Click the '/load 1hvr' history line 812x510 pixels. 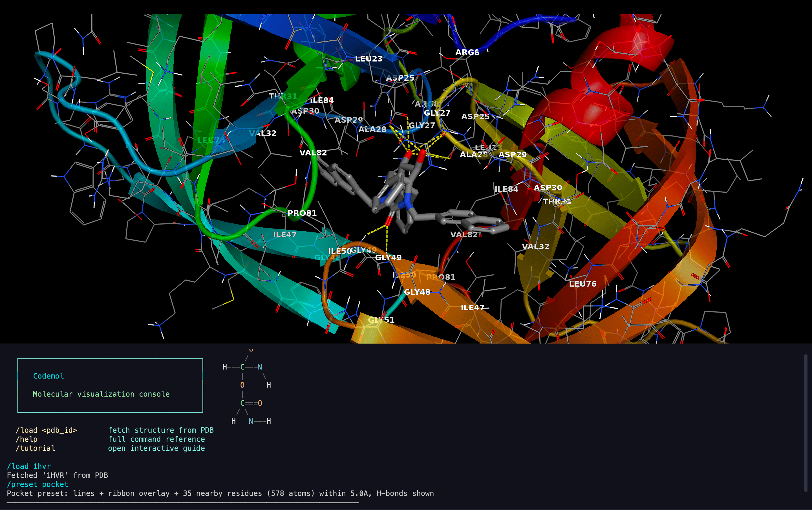click(29, 466)
